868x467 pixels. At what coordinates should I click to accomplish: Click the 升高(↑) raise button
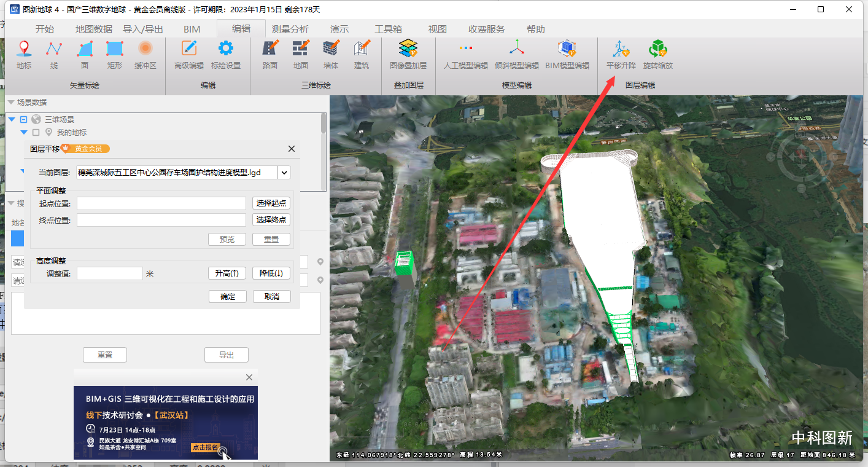pyautogui.click(x=227, y=273)
